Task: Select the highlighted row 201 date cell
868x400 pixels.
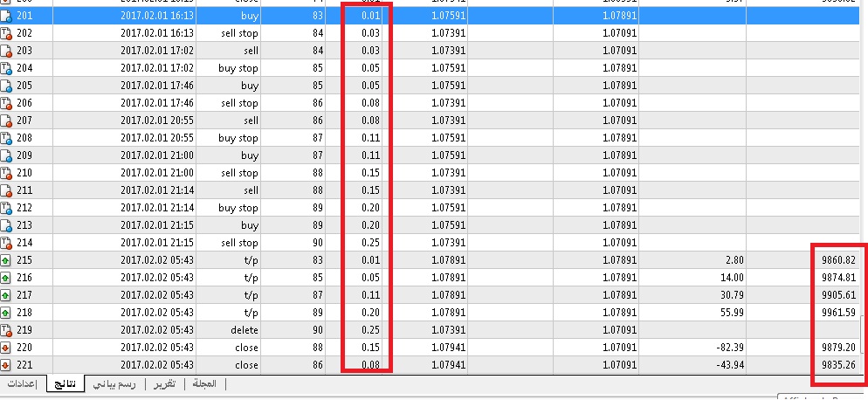Action: click(157, 16)
